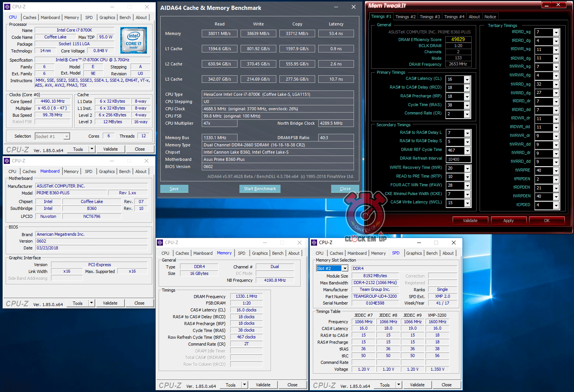
Task: Click Apply in Mem TweakIt
Action: tap(508, 221)
